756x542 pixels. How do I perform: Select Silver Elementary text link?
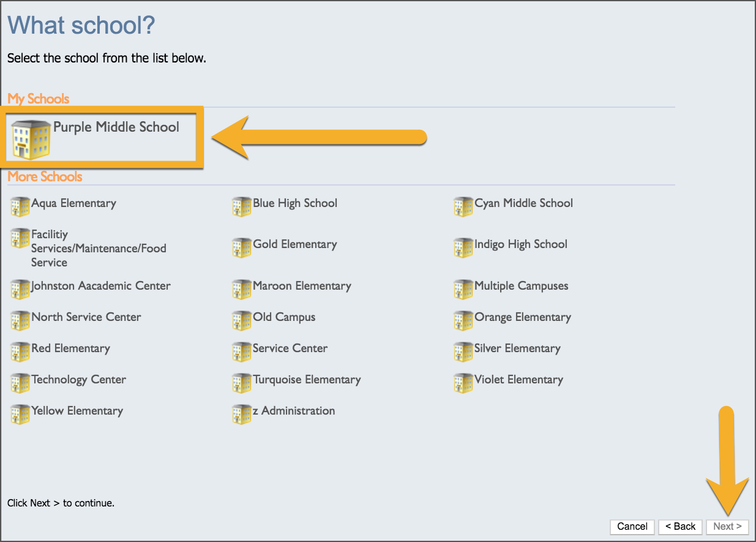point(517,348)
